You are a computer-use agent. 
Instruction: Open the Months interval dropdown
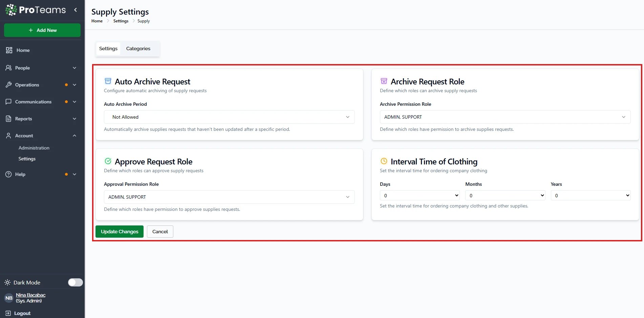click(505, 196)
